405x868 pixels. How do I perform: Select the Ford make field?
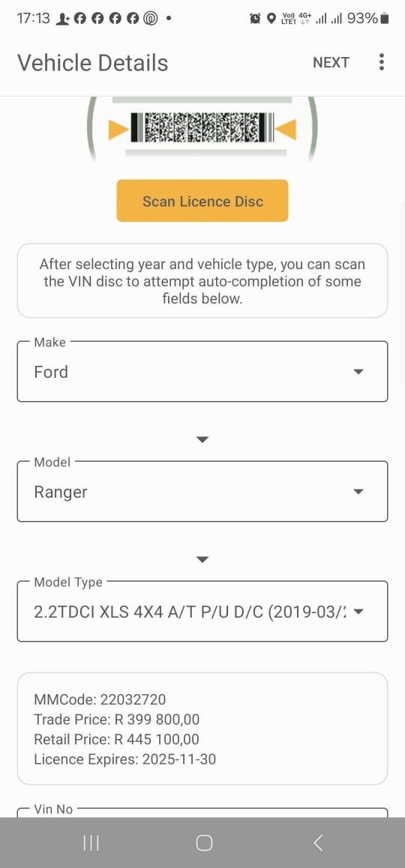202,372
